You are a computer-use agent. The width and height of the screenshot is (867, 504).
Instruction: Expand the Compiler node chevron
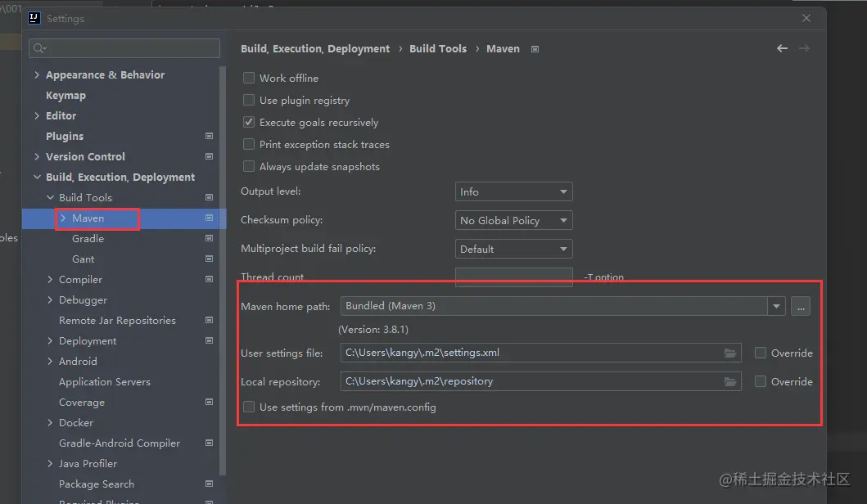tap(50, 279)
